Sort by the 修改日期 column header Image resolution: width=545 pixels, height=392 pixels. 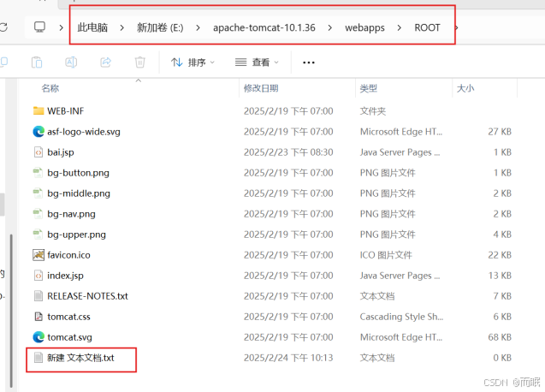point(261,88)
